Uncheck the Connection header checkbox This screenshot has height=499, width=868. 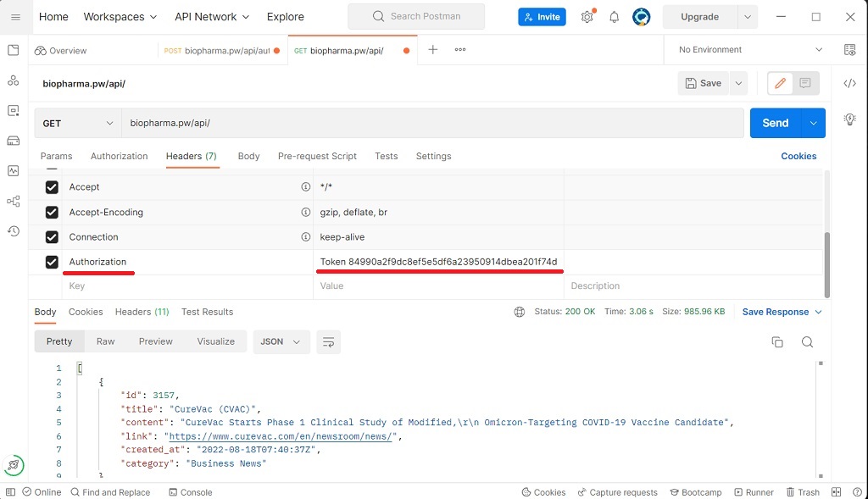[52, 237]
